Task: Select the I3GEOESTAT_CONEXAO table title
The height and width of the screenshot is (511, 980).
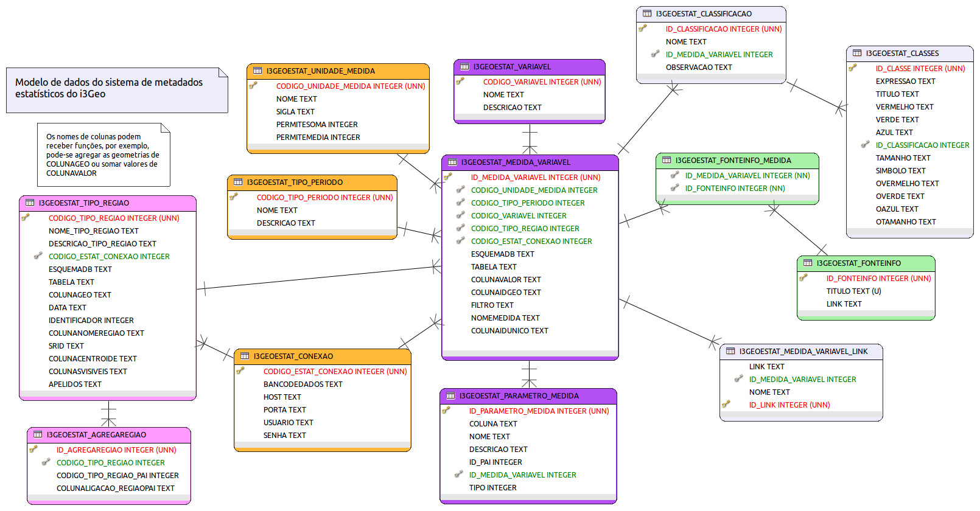Action: tap(293, 356)
